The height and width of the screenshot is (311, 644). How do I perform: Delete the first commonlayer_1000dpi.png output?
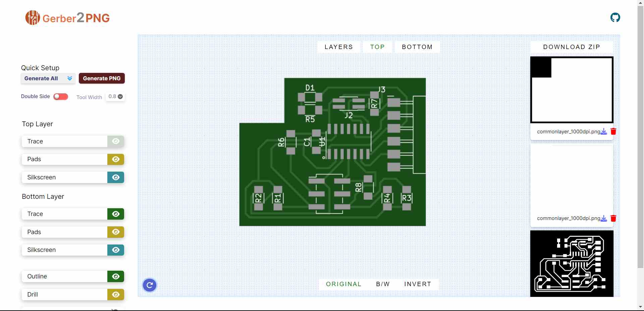pyautogui.click(x=613, y=131)
